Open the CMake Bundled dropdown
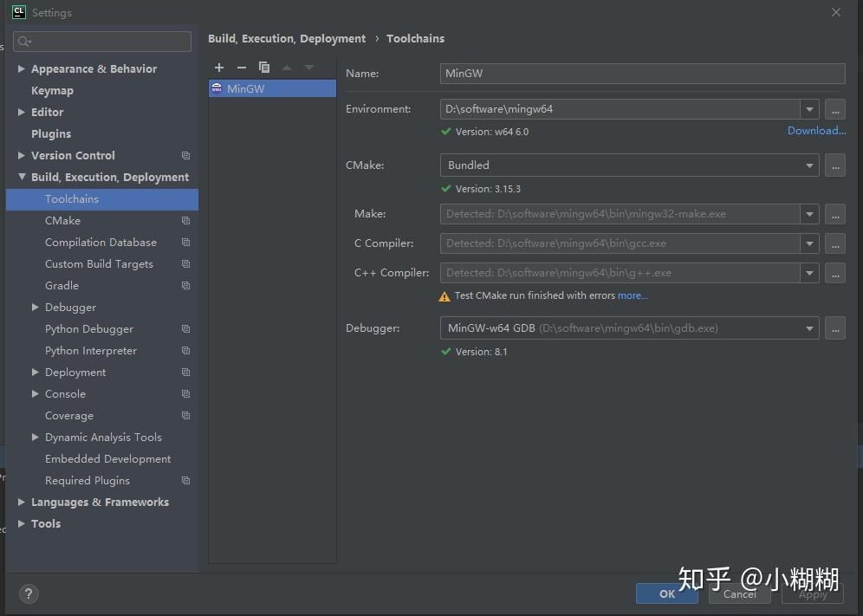Screen dimensions: 863x616 [808, 165]
